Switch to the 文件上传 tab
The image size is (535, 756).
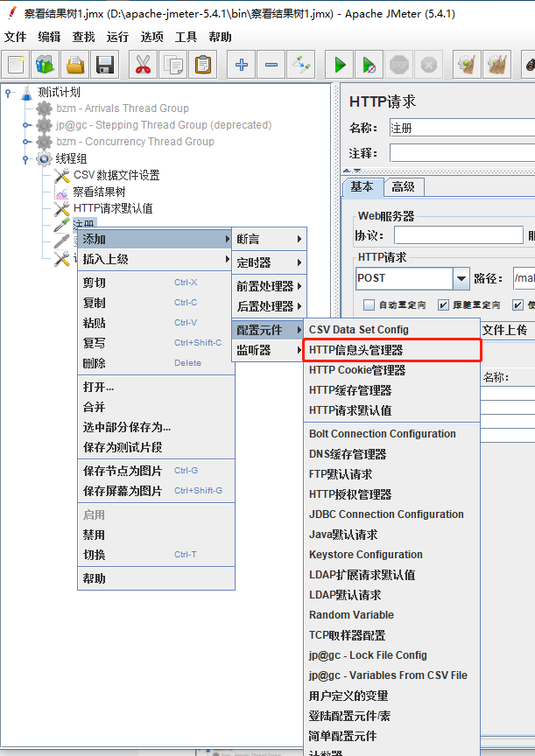(x=505, y=330)
